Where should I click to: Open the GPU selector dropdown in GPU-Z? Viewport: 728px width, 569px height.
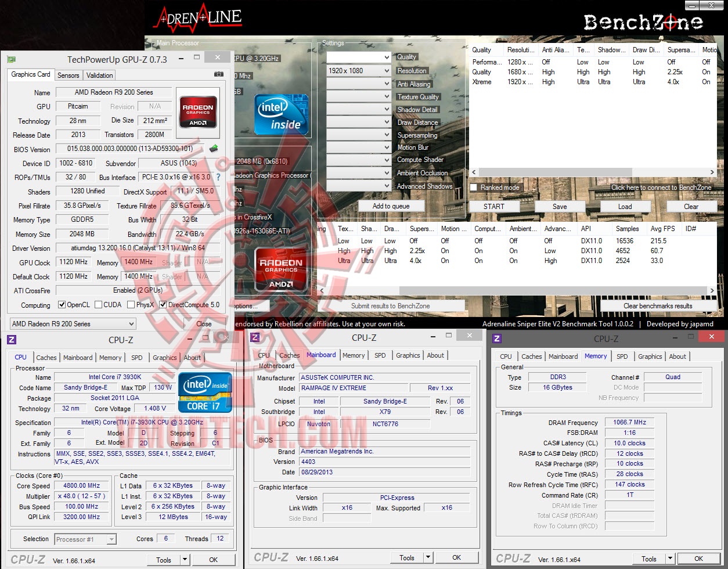(x=73, y=324)
